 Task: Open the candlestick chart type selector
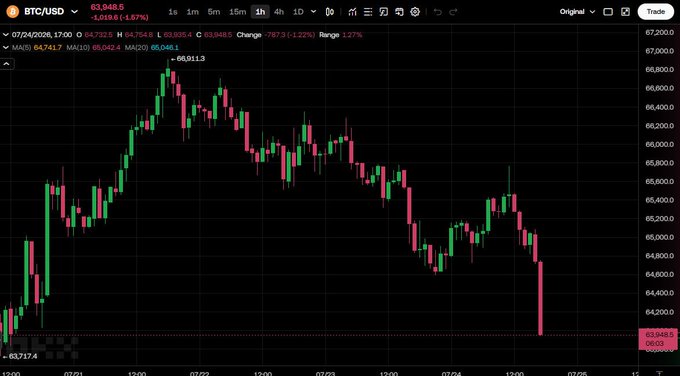click(x=330, y=12)
